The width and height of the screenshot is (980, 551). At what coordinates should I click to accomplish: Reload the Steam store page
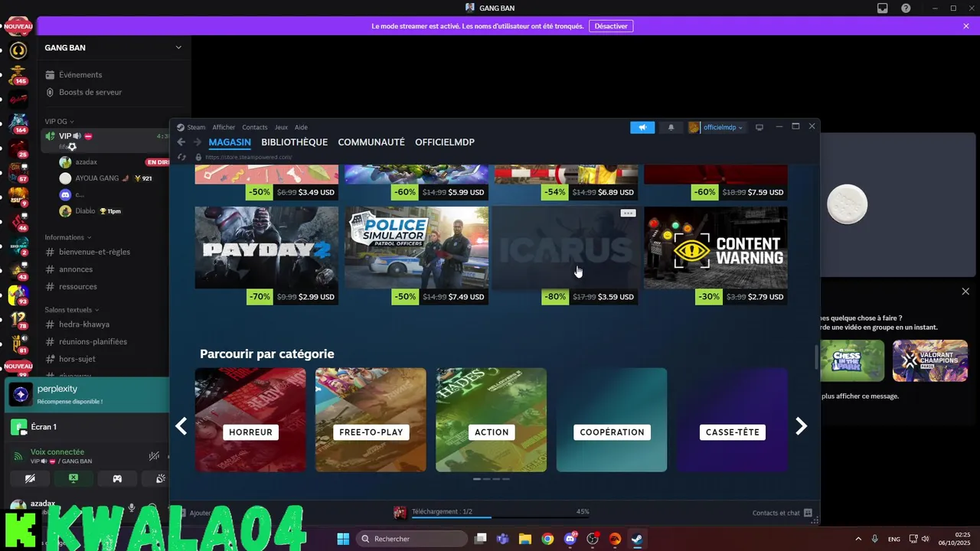[181, 157]
